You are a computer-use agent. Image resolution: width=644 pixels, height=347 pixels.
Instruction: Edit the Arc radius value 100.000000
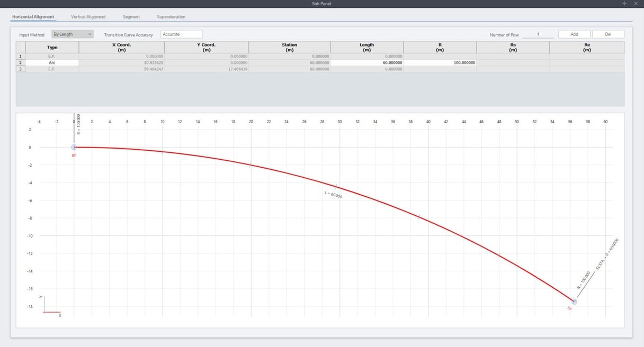pyautogui.click(x=440, y=62)
